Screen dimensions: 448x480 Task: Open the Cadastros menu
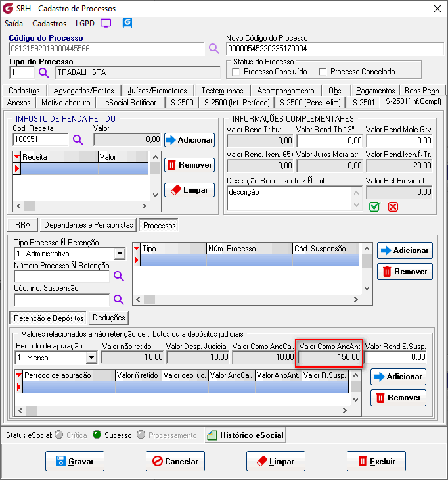[x=49, y=23]
